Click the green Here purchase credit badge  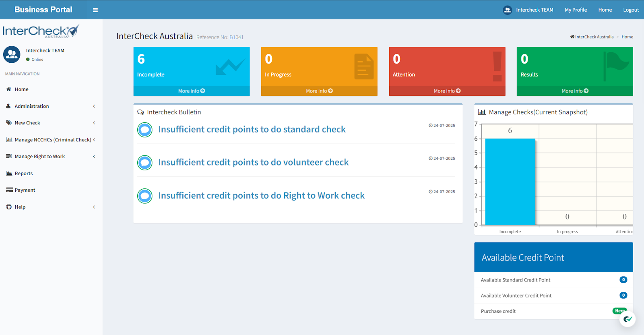(x=619, y=311)
